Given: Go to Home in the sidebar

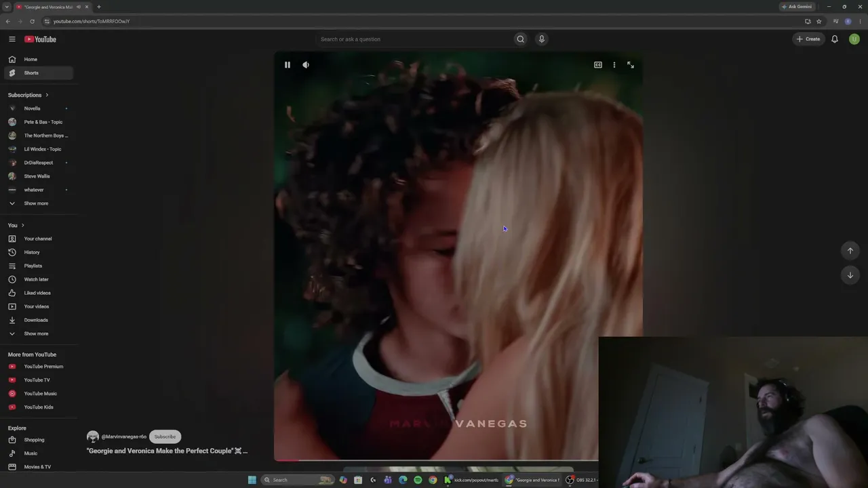Looking at the screenshot, I should point(38,60).
